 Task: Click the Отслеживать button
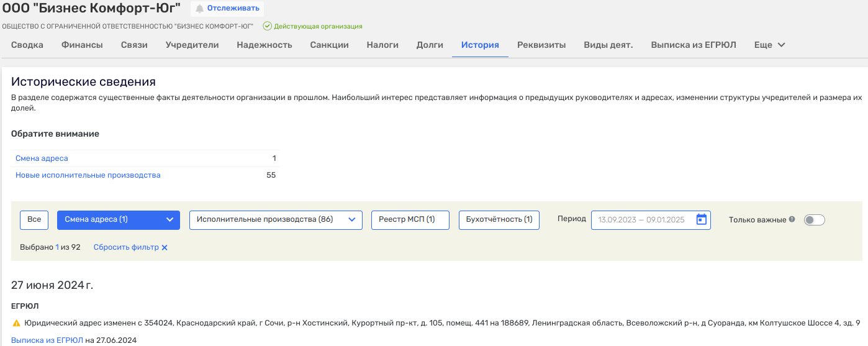227,9
